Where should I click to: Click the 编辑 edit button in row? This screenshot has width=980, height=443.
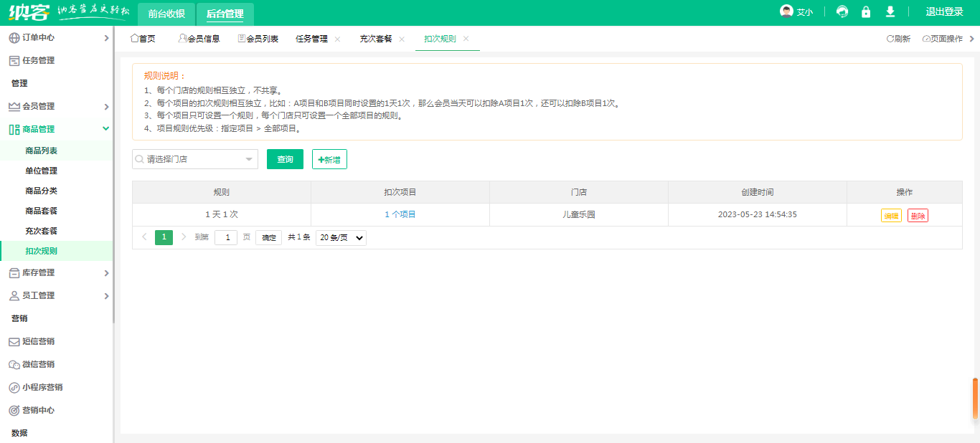[x=891, y=215]
